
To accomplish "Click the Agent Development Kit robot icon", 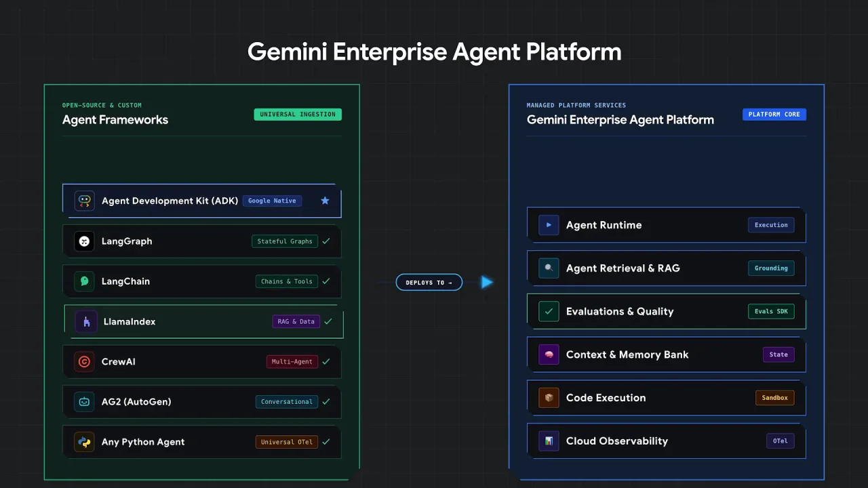I will coord(84,201).
